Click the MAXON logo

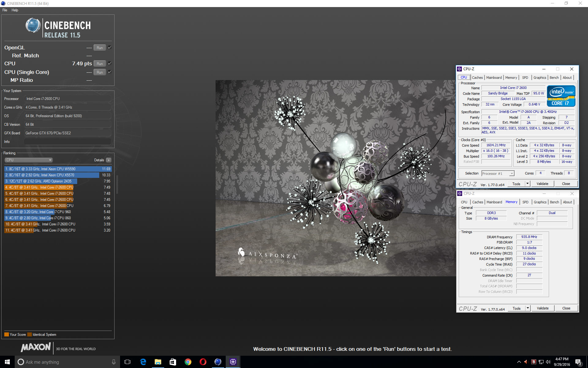tap(36, 347)
